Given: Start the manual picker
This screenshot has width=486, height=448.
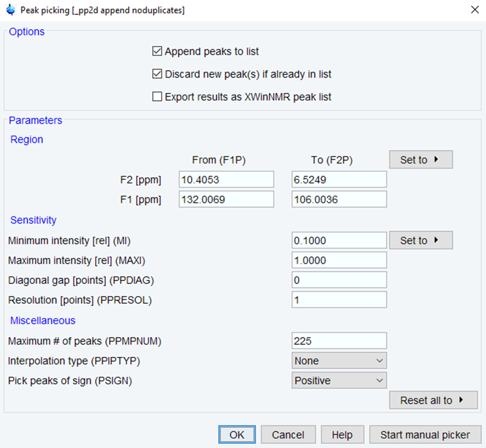Looking at the screenshot, I should tap(425, 435).
